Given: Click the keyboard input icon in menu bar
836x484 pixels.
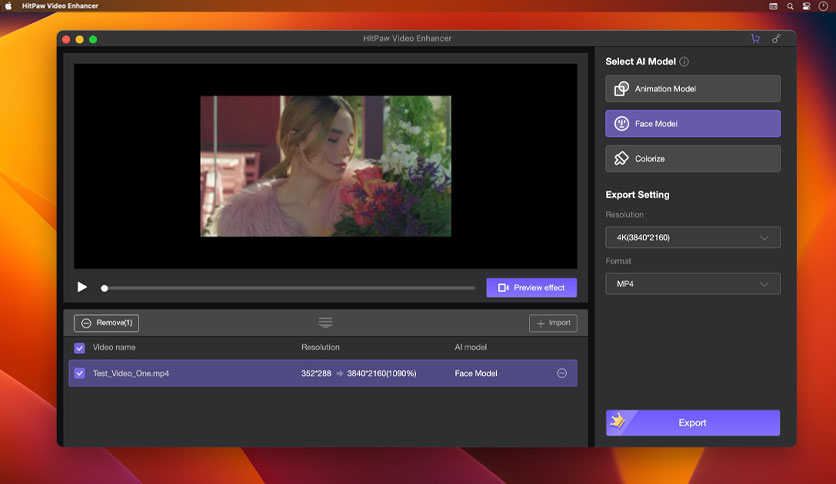Looking at the screenshot, I should point(773,6).
